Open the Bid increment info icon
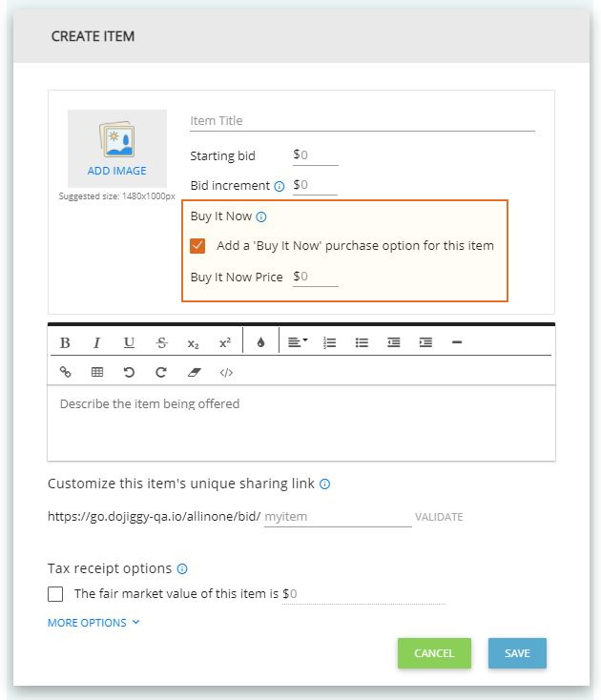This screenshot has height=700, width=601. [280, 186]
